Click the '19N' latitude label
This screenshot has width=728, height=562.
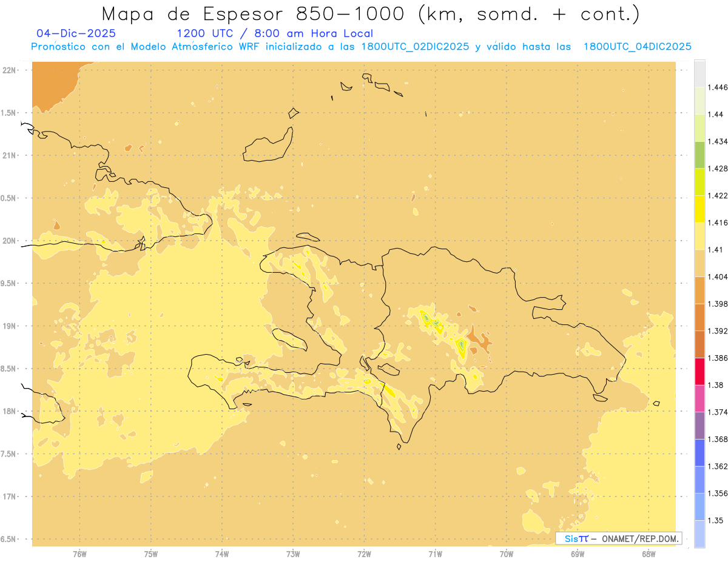click(10, 326)
